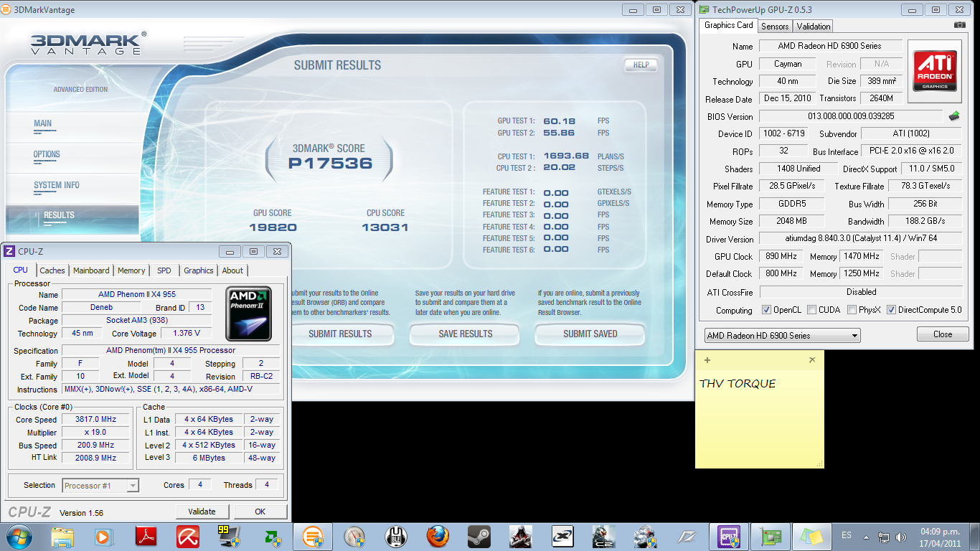
Task: Click the BIOS save chip icon in GPU-Z
Action: click(x=954, y=116)
